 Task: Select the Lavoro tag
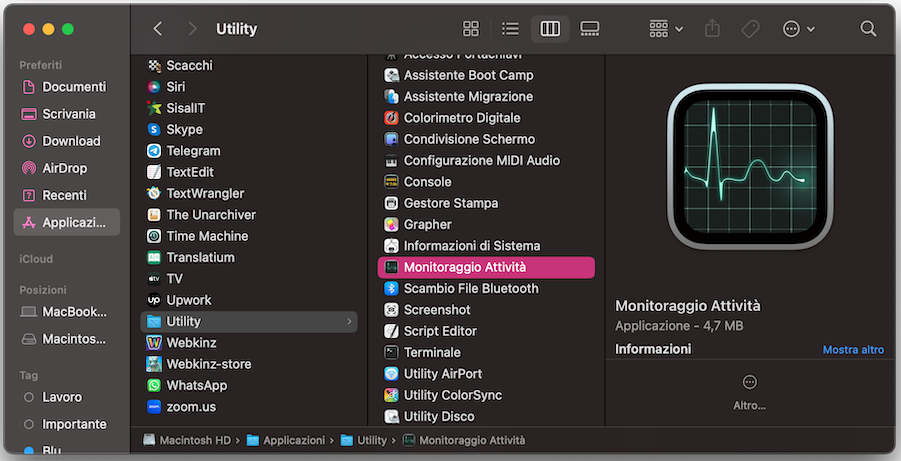click(x=67, y=397)
